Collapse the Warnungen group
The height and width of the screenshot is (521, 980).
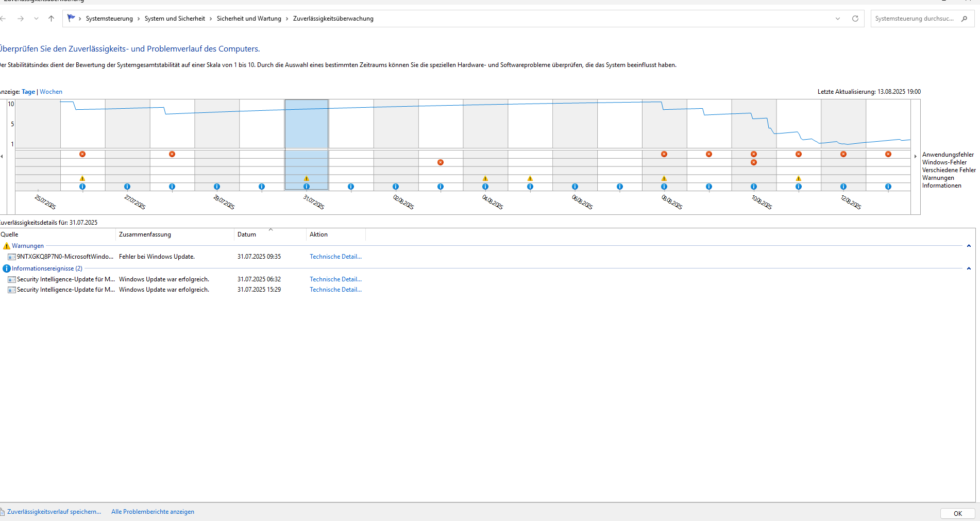tap(969, 246)
